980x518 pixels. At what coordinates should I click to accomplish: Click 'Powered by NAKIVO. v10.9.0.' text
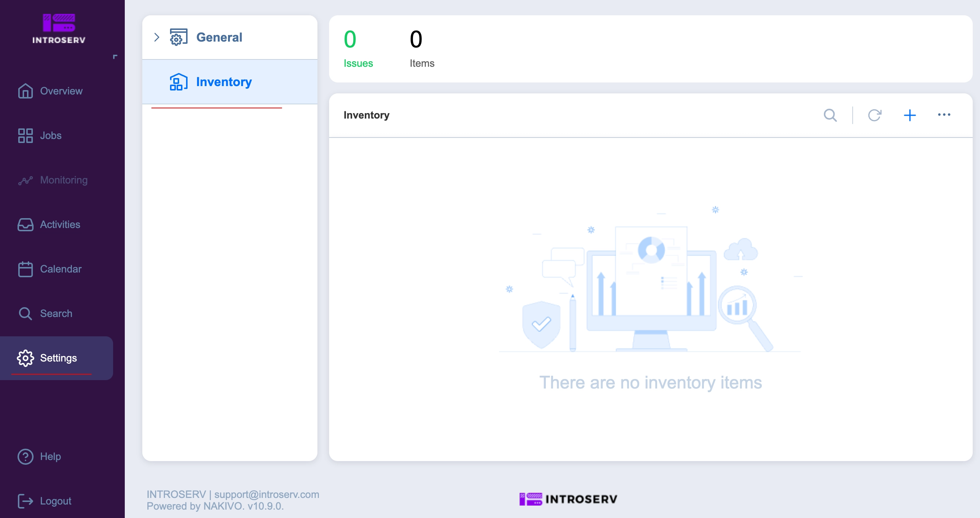[x=215, y=506]
